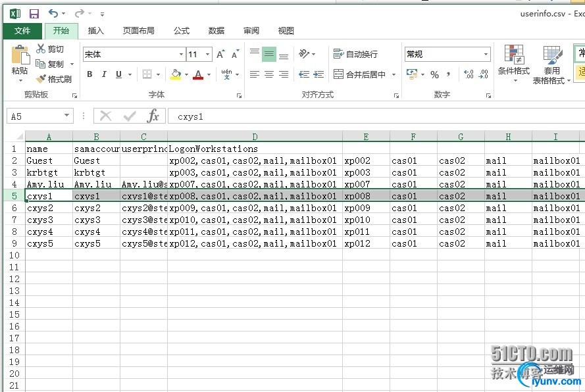Toggle Italic formatting
The image size is (585, 392).
pyautogui.click(x=104, y=74)
